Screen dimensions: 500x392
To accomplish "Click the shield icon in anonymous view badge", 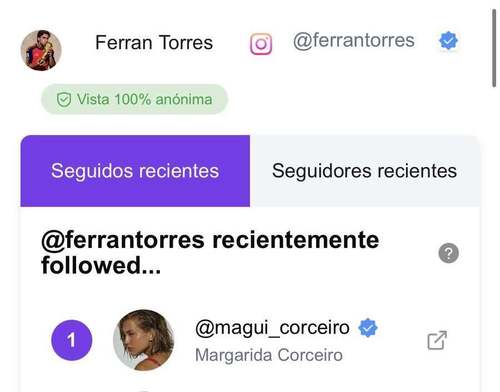I will point(64,100).
